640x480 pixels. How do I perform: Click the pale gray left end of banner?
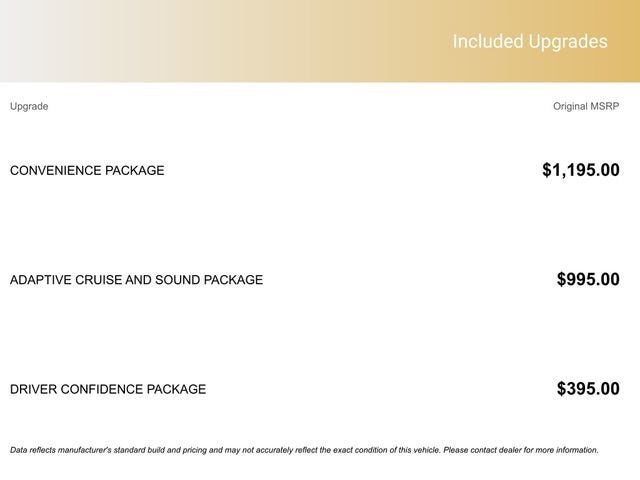coord(30,42)
